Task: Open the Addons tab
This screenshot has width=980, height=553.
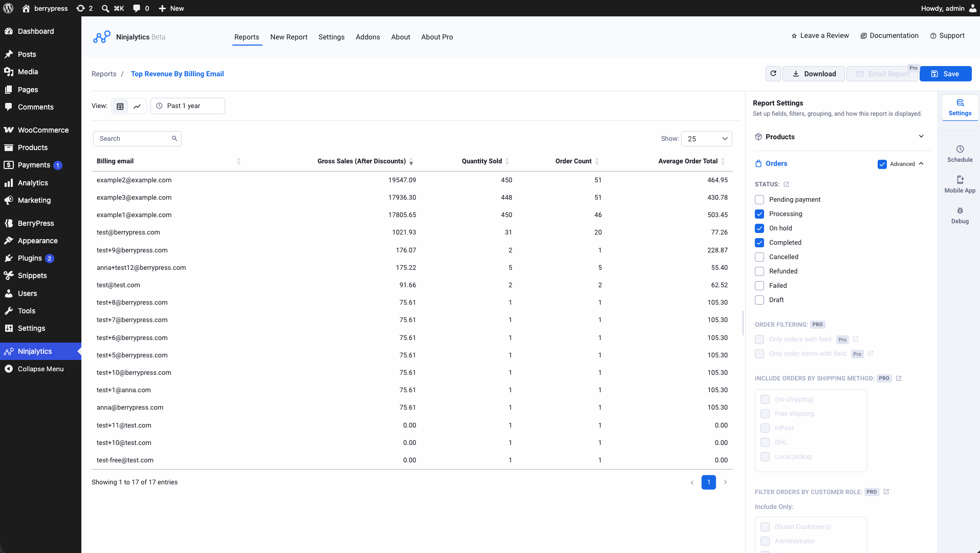Action: 367,37
